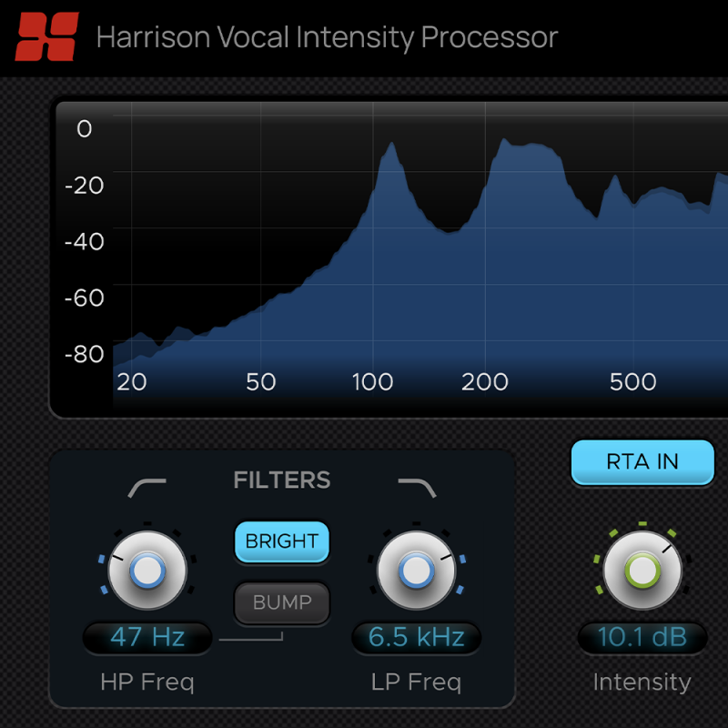The width and height of the screenshot is (728, 728).
Task: Click the LP Freq knob
Action: [x=416, y=571]
